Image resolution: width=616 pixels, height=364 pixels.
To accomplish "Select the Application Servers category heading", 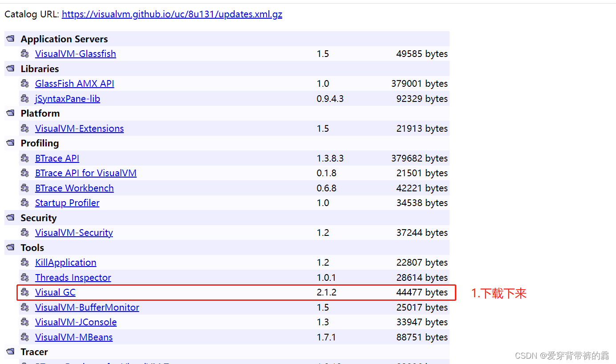I will [64, 39].
